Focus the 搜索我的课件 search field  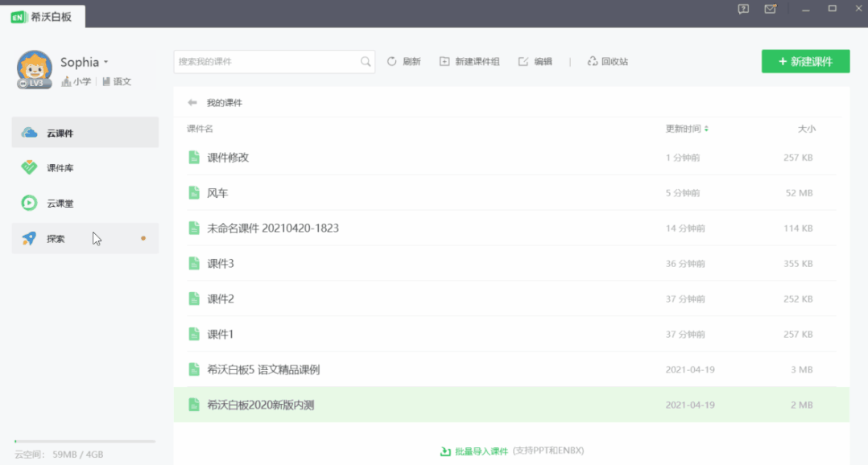(266, 62)
